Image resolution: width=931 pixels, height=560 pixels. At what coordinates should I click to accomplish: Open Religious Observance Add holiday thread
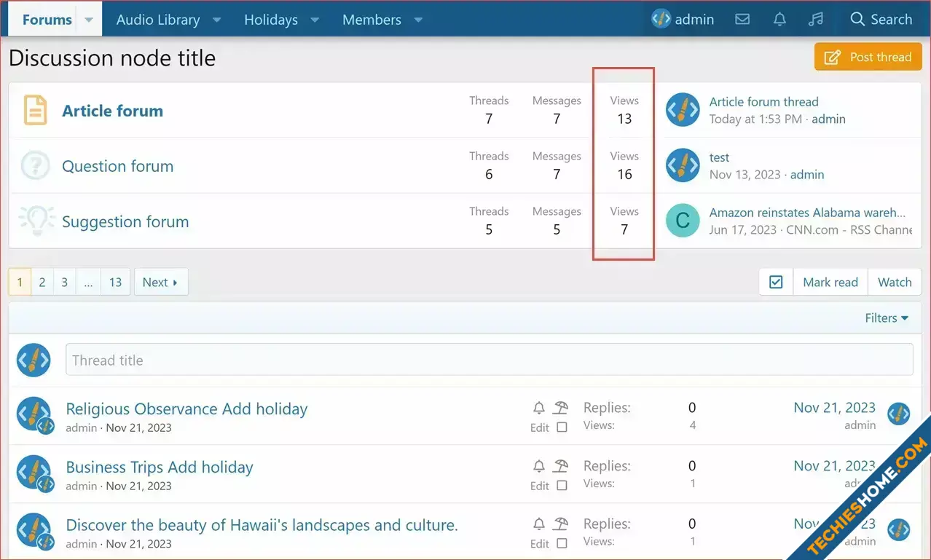186,409
